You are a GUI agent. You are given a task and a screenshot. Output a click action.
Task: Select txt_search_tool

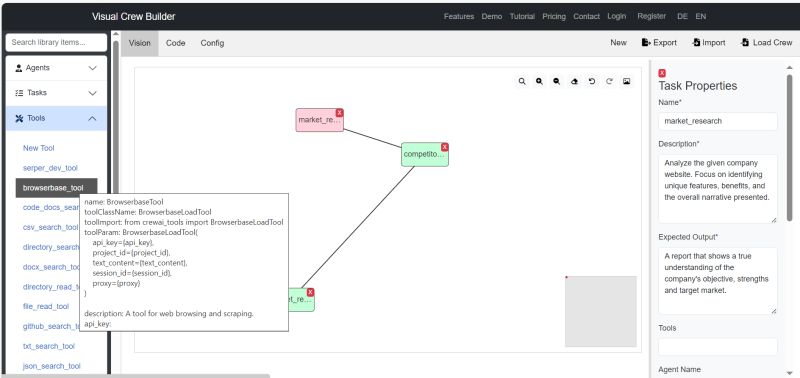coord(48,346)
